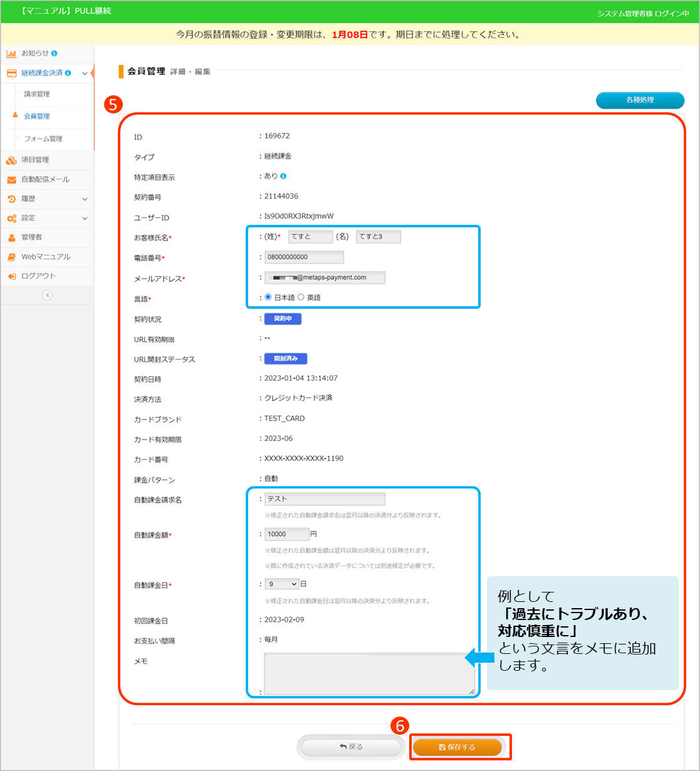Image resolution: width=700 pixels, height=771 pixels.
Task: Expand the 設定 sidebar menu
Action: coord(85,219)
